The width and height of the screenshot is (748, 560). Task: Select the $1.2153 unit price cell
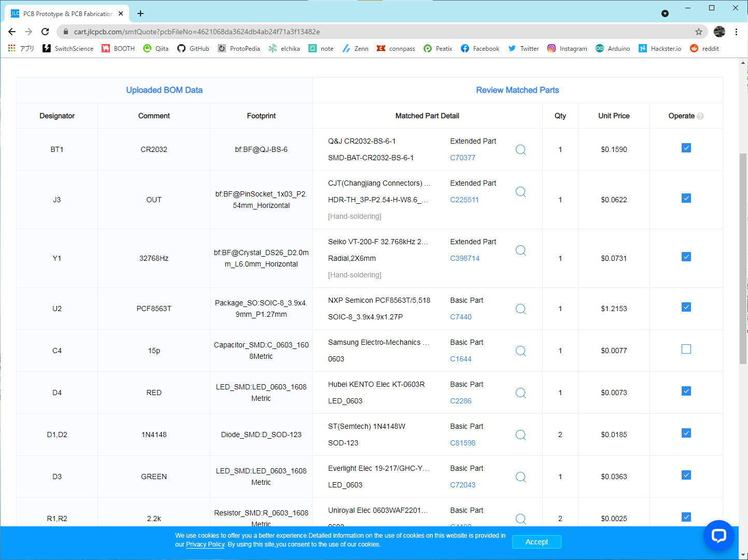point(614,309)
